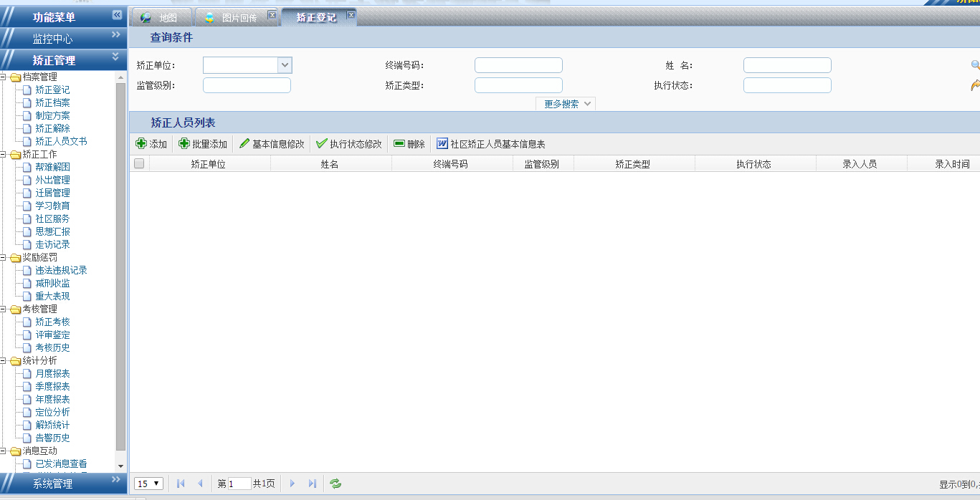Image resolution: width=980 pixels, height=500 pixels.
Task: Open page size selector showing 15
Action: 149,484
